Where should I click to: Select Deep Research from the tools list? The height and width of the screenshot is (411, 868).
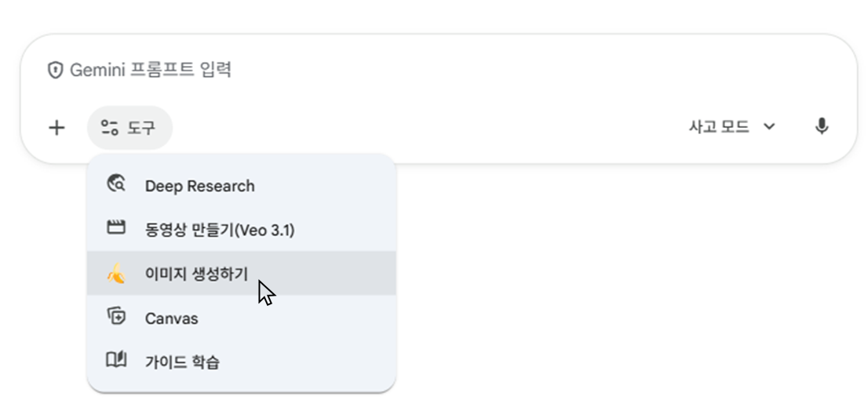click(199, 187)
